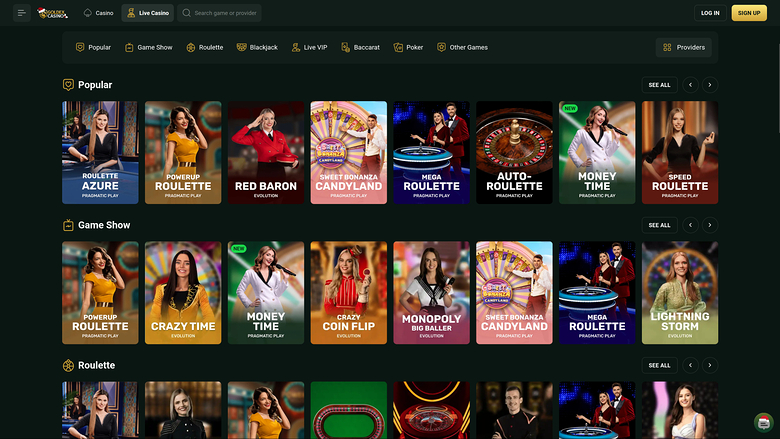Screen dimensions: 780x439
Task: Click the Game Show section TV icon
Action: (x=68, y=225)
